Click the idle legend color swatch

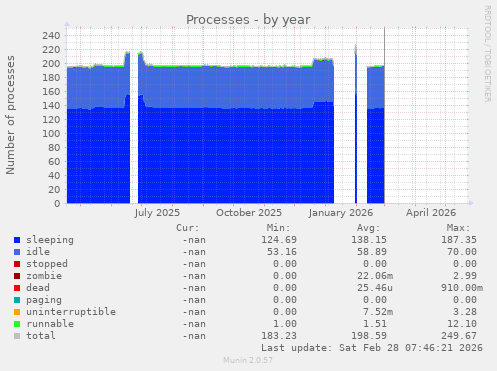17,252
